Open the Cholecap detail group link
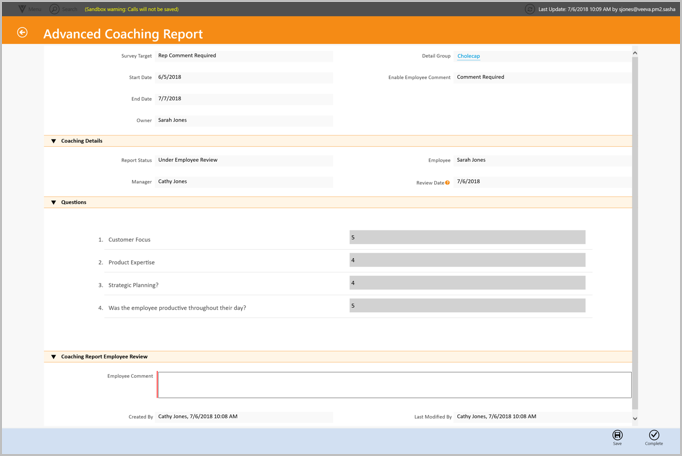682x456 pixels. [x=468, y=56]
